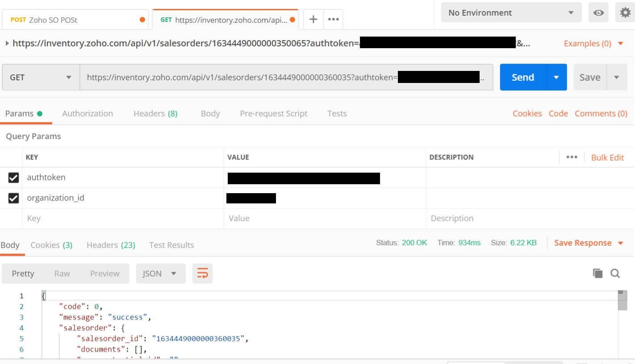Expand request name disclosure triangle

pyautogui.click(x=7, y=43)
